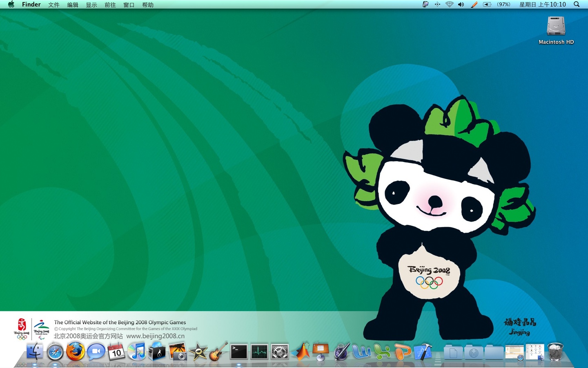
Task: Launch the ink bottle and quill app
Action: pyautogui.click(x=341, y=352)
